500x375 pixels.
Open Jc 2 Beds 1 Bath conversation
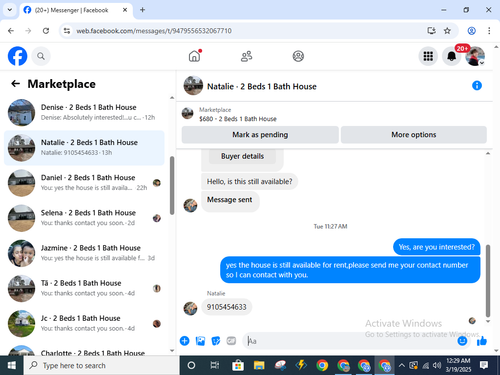click(84, 323)
